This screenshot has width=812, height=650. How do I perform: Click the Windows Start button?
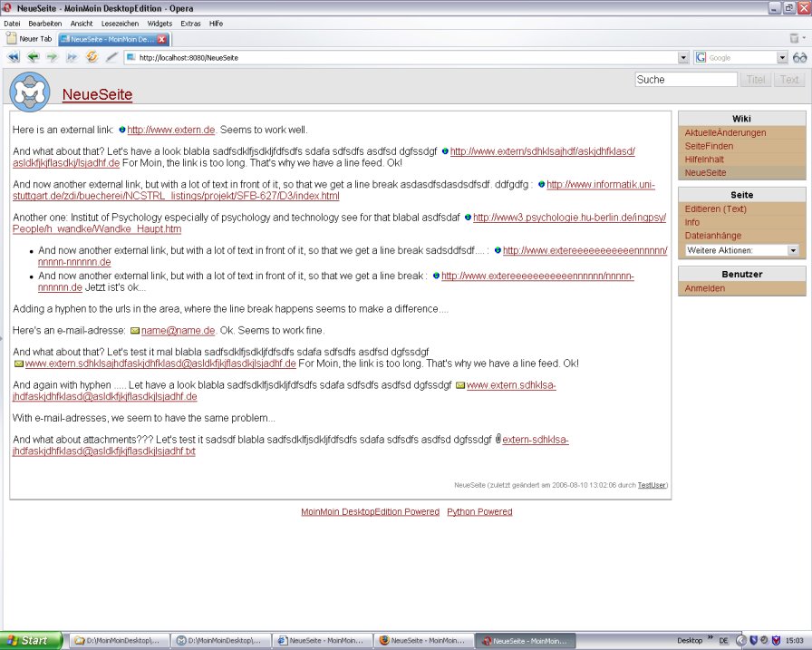(32, 640)
